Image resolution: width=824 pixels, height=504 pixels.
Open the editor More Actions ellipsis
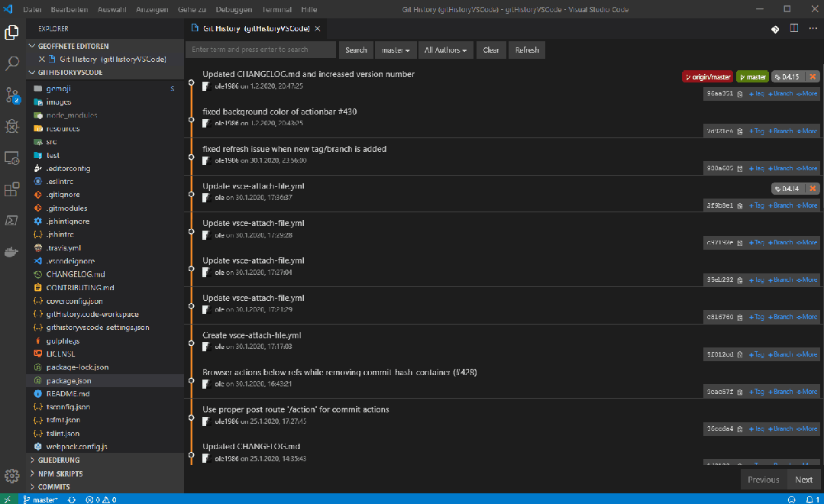pos(813,28)
